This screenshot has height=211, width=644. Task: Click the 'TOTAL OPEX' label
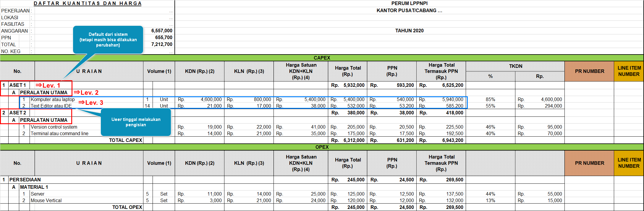click(x=127, y=207)
